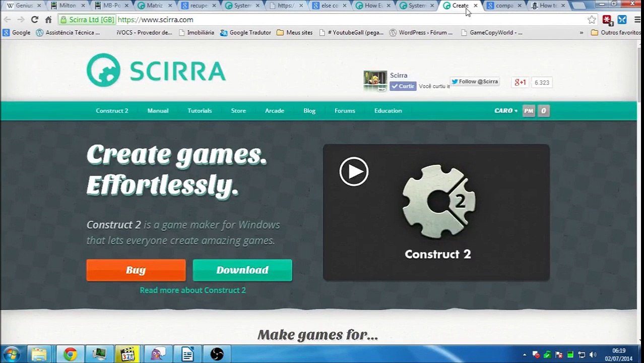Open the WordPress › Fórum bookmark

click(421, 32)
